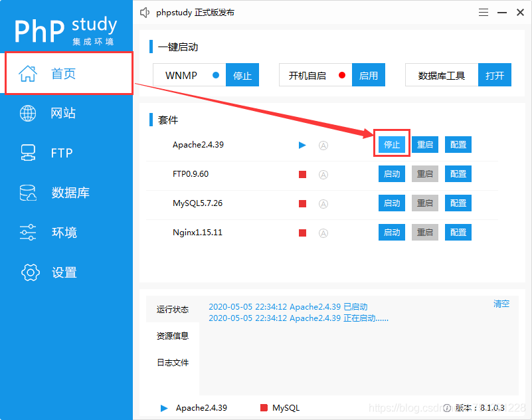This screenshot has height=420, width=532.
Task: Click the globe website icon
Action: [x=28, y=113]
